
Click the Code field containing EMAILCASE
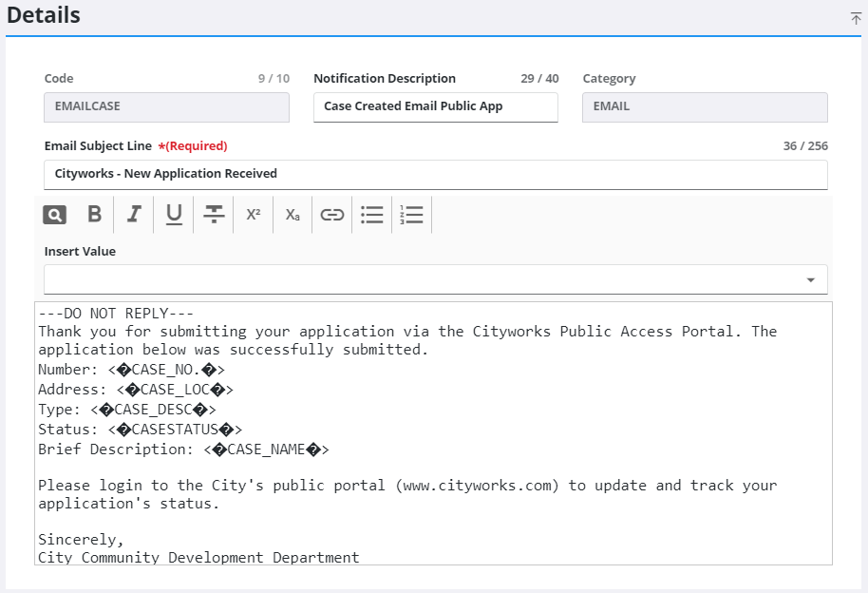[166, 106]
